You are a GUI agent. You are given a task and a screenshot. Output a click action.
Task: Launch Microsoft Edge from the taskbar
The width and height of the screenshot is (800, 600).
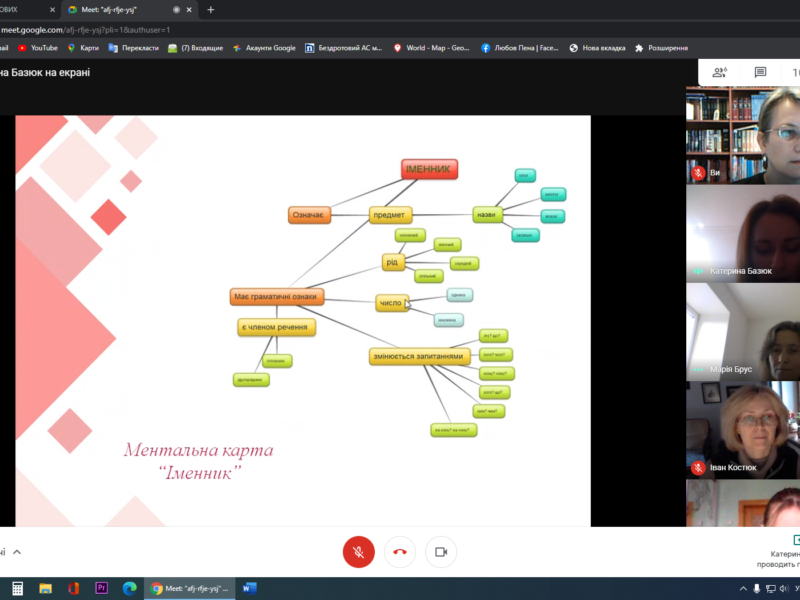point(129,588)
